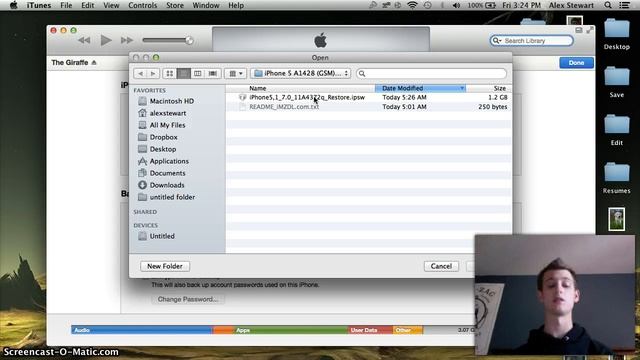Click the New Folder button

click(x=165, y=266)
